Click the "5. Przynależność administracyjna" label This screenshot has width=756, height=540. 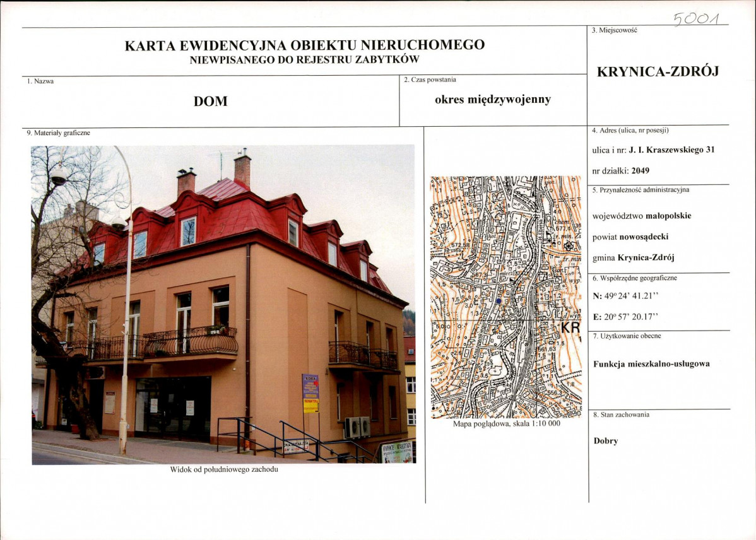tap(641, 190)
